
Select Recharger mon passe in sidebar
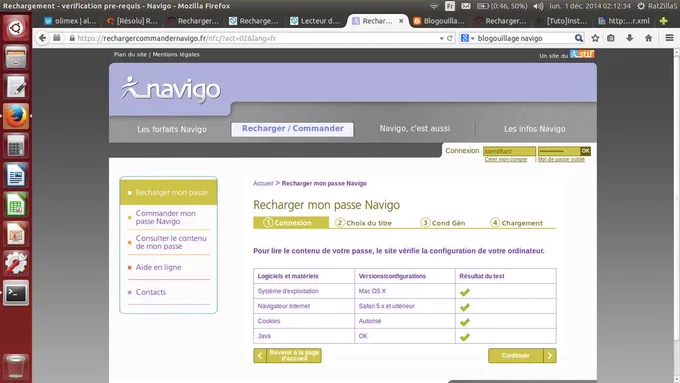pos(169,192)
